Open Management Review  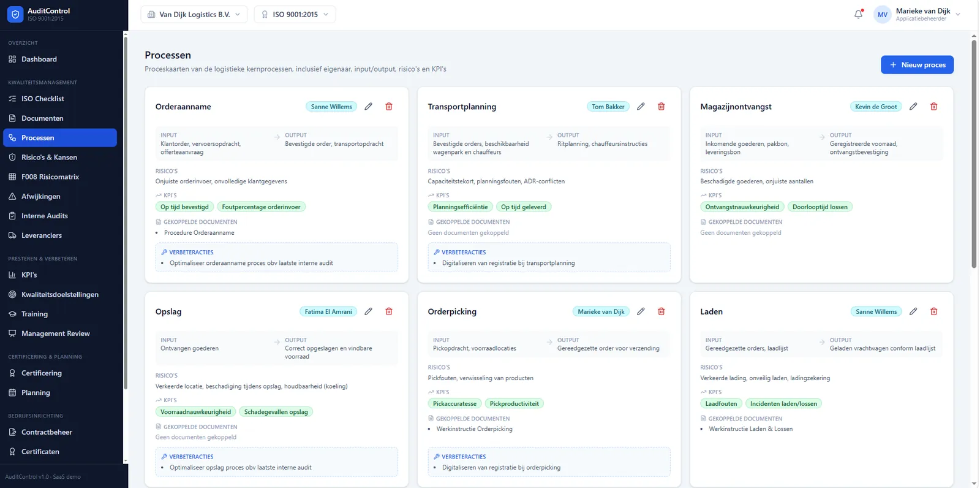point(60,334)
